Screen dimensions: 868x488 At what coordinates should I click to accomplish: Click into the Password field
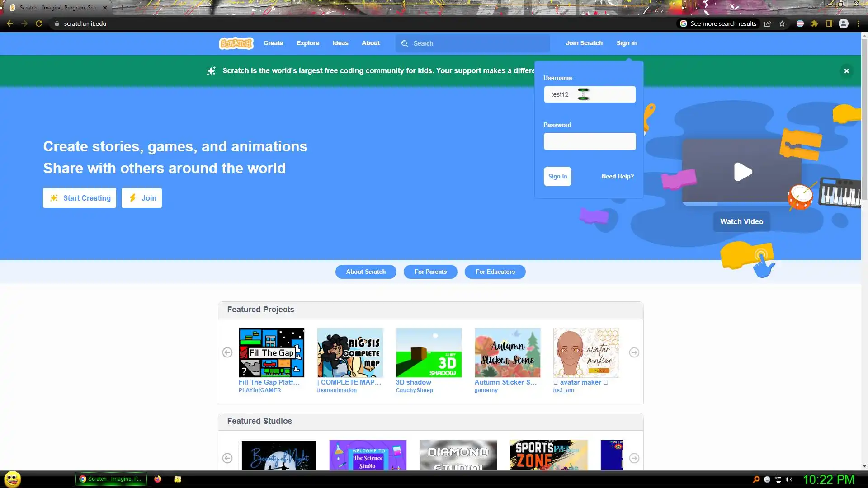point(589,141)
